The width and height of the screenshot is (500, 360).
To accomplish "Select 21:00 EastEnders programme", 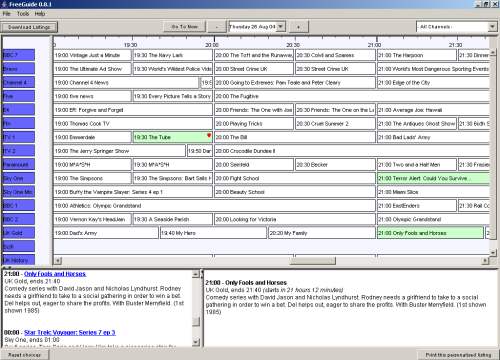I will point(417,205).
